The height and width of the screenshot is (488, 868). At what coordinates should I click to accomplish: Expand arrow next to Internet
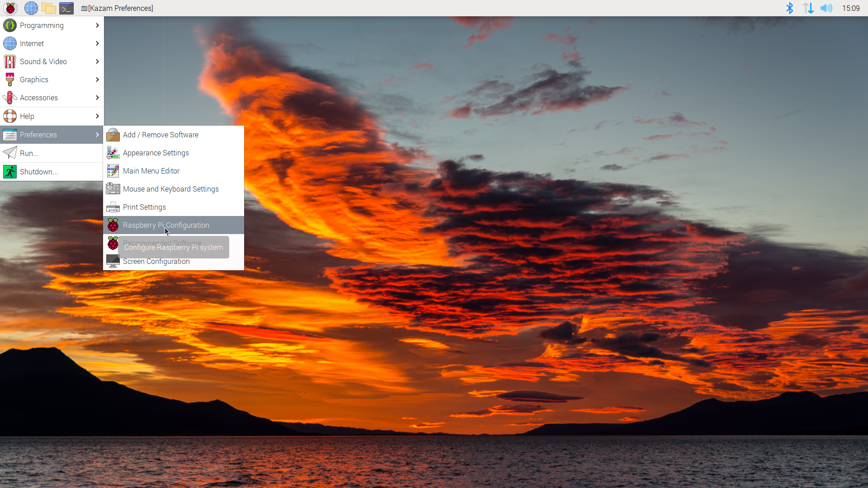pos(97,43)
